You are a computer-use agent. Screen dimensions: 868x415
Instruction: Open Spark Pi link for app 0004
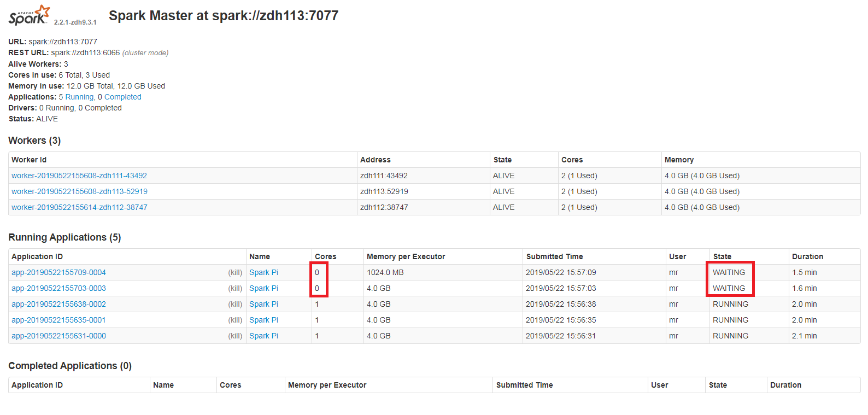point(263,272)
